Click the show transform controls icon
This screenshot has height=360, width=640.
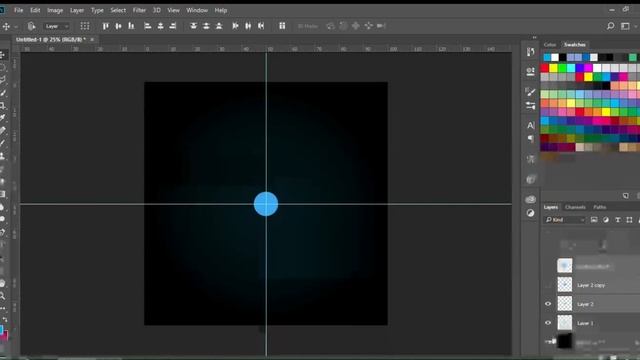(85, 26)
